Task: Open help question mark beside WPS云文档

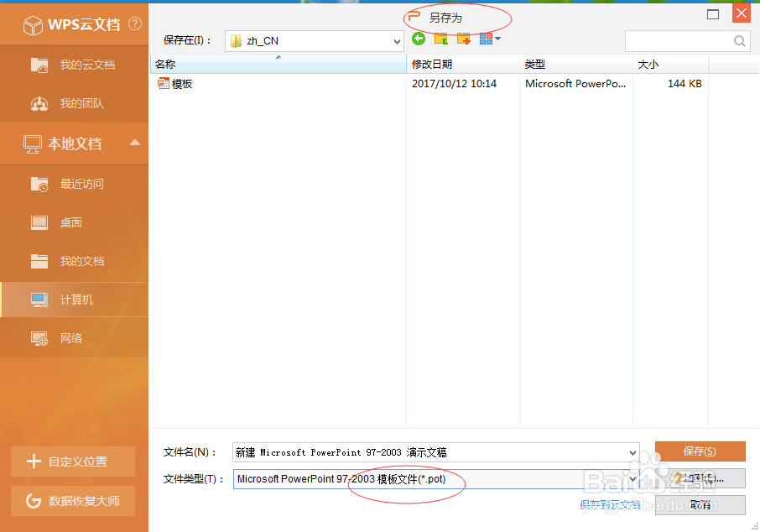Action: pos(135,23)
